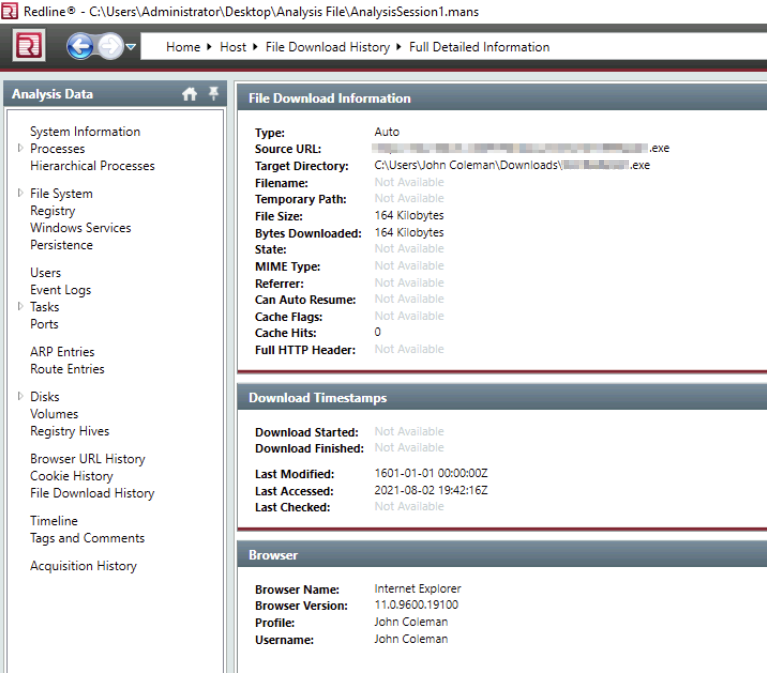The image size is (767, 673).
Task: Go back with the blue arrow
Action: tap(80, 46)
